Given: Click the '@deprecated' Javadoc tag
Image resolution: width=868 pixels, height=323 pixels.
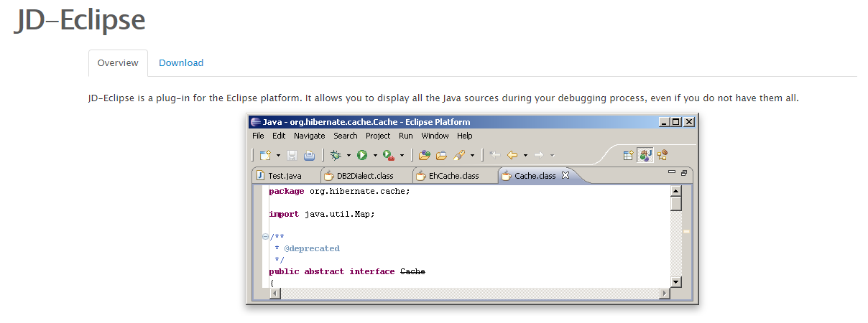Looking at the screenshot, I should coord(312,248).
